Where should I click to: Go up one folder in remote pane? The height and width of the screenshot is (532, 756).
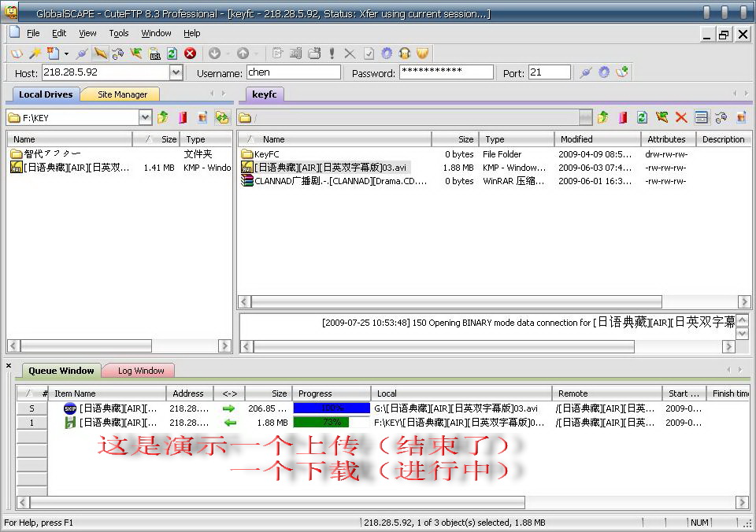pos(602,117)
